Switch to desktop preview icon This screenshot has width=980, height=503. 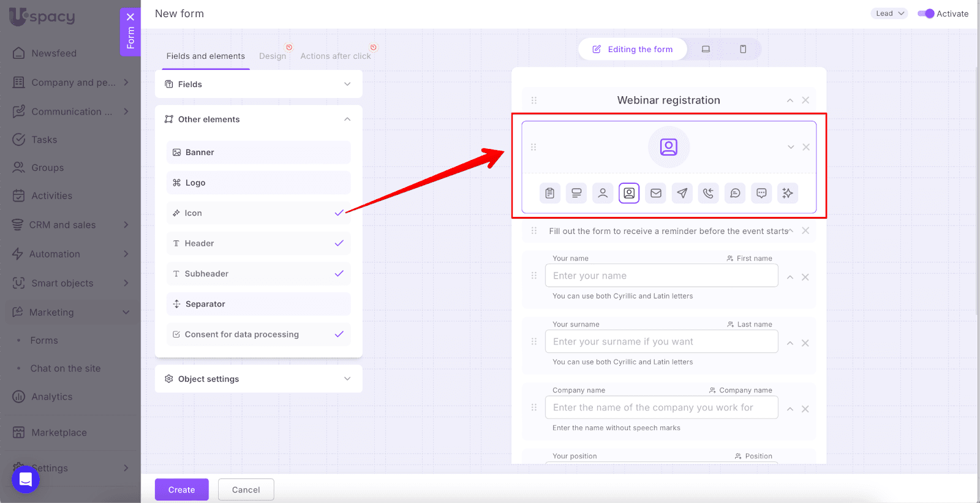(706, 49)
